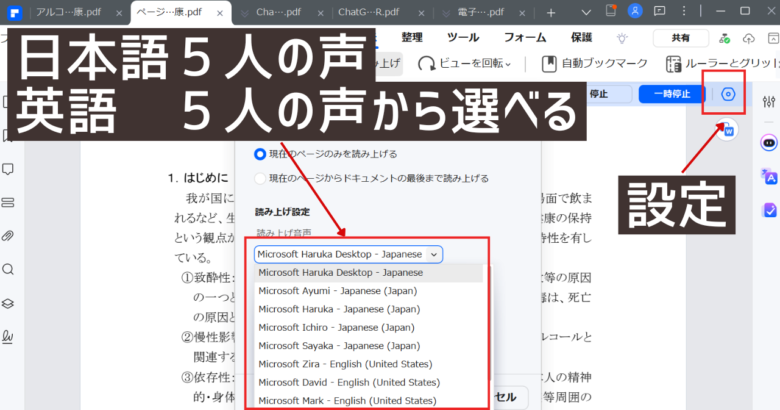Open the read-aloud settings hexagon icon
This screenshot has height=410, width=780.
pos(728,94)
